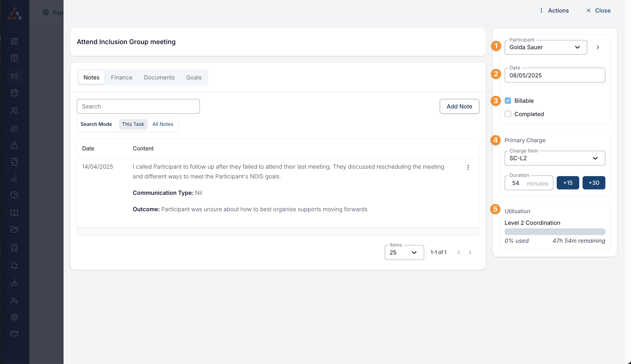Open the participants people icon in sidebar
This screenshot has height=364, width=631.
pos(14,111)
